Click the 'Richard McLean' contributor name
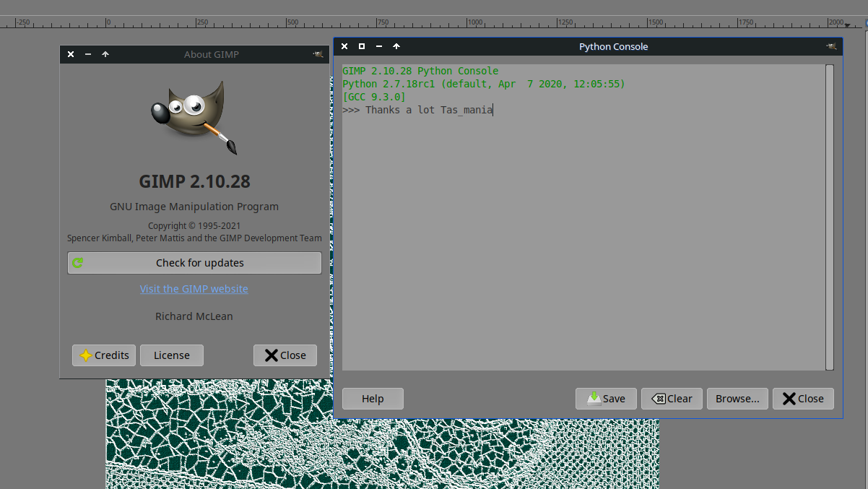868x489 pixels. (194, 316)
